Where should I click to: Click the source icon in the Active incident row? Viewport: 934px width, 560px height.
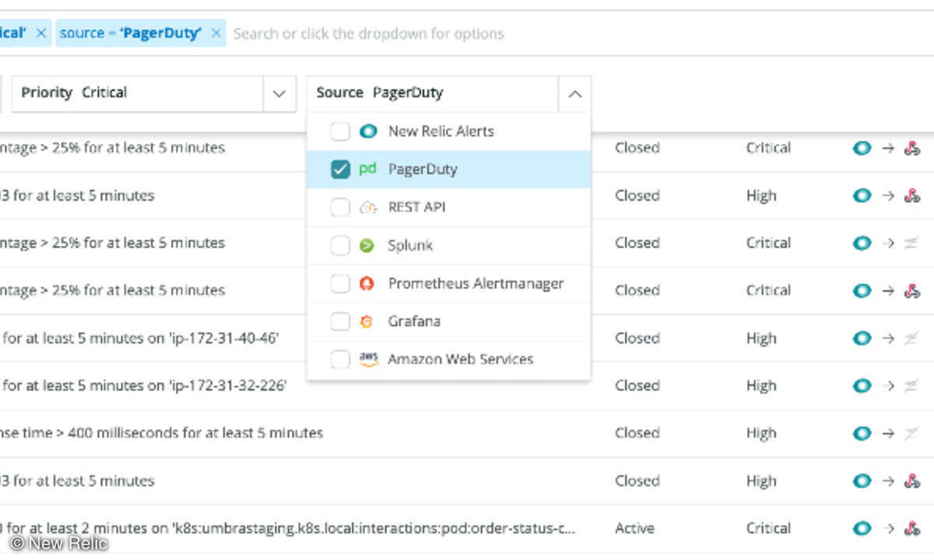(x=862, y=529)
